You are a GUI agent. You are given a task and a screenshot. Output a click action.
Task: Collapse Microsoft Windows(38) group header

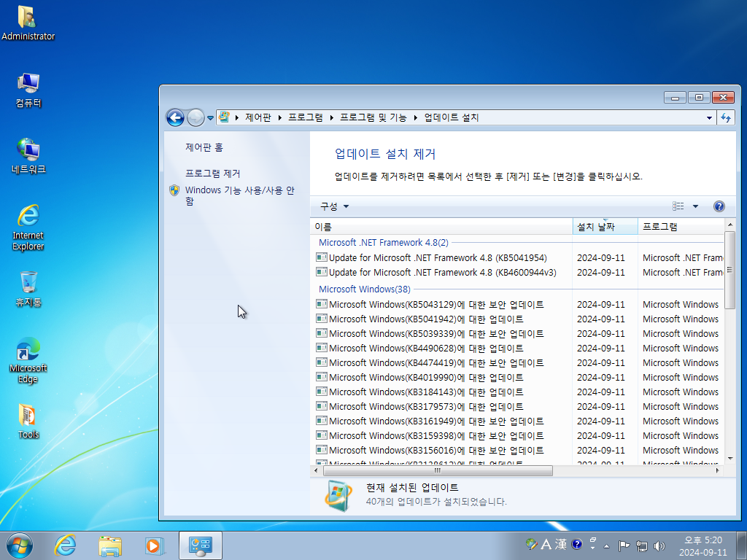[365, 289]
